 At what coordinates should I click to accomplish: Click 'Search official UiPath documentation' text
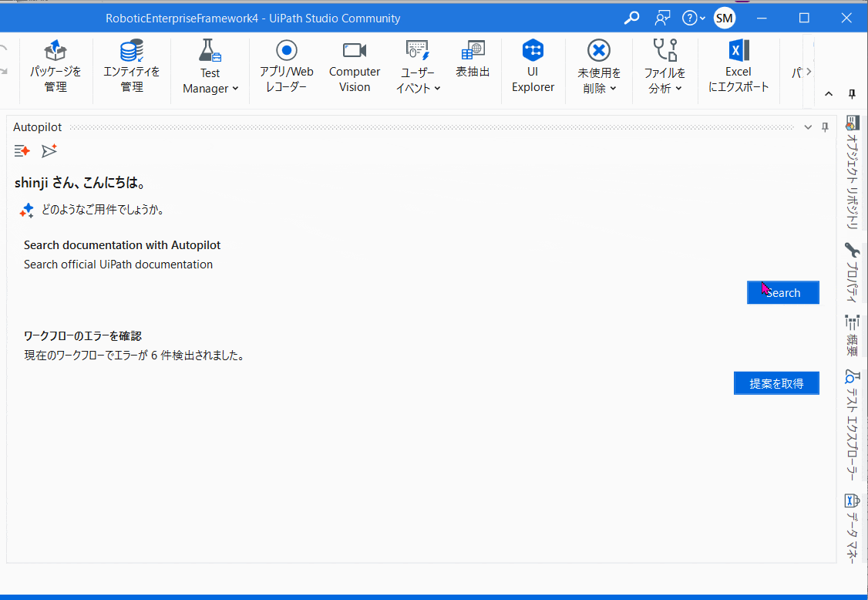(x=119, y=265)
